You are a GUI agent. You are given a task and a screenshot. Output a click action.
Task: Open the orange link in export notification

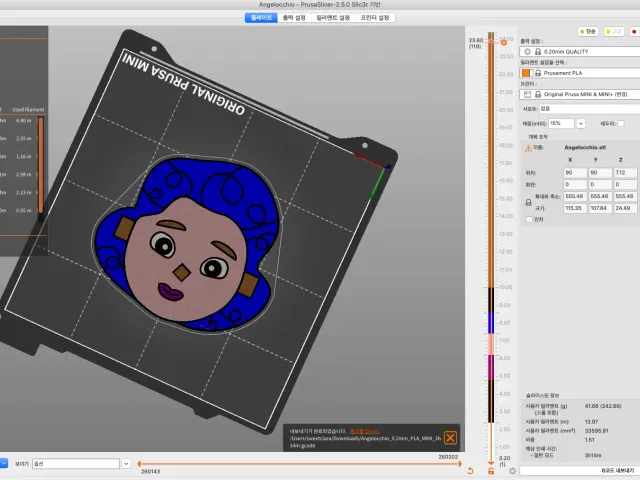pyautogui.click(x=364, y=431)
